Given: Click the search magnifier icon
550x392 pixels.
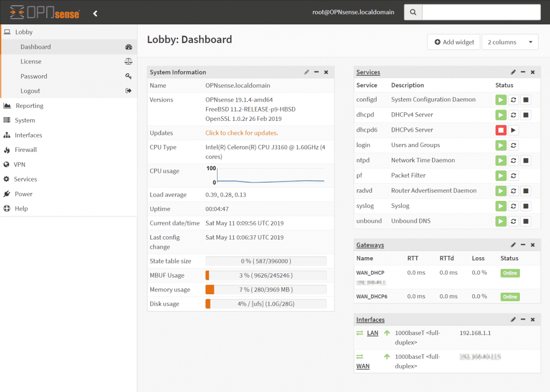Looking at the screenshot, I should (413, 12).
